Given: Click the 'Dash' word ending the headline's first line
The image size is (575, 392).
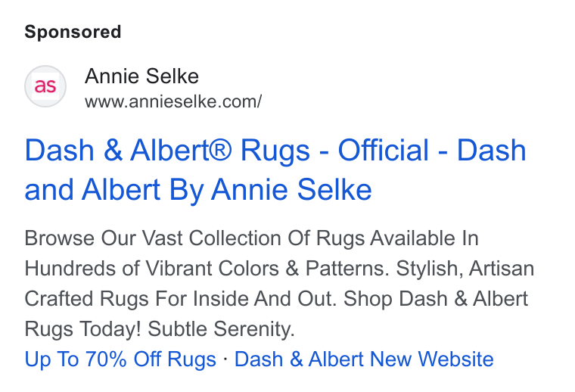Looking at the screenshot, I should [x=491, y=150].
